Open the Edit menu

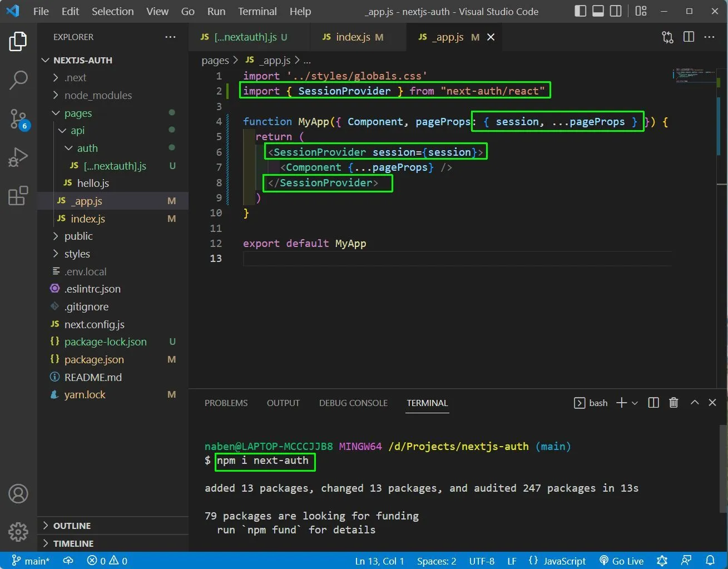(x=70, y=11)
